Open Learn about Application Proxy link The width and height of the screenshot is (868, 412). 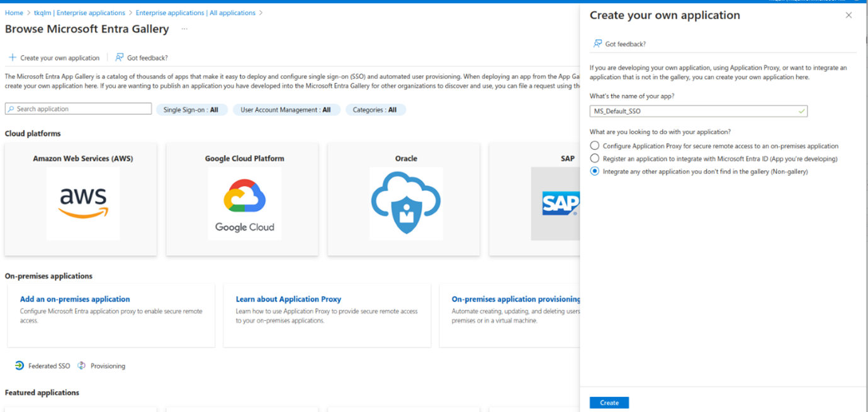pyautogui.click(x=288, y=299)
